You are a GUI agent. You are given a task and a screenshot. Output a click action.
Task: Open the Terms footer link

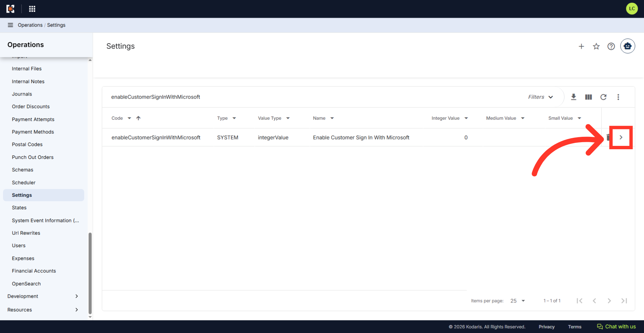575,327
